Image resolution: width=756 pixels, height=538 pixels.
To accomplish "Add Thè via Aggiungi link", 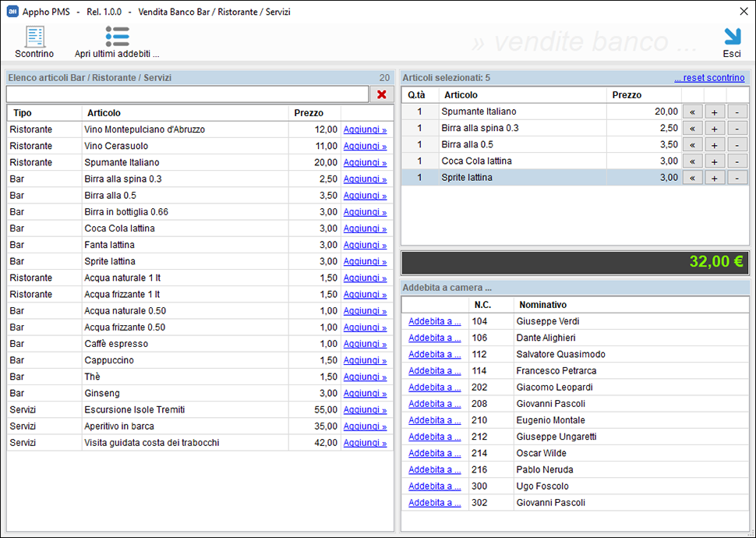I will pyautogui.click(x=365, y=377).
